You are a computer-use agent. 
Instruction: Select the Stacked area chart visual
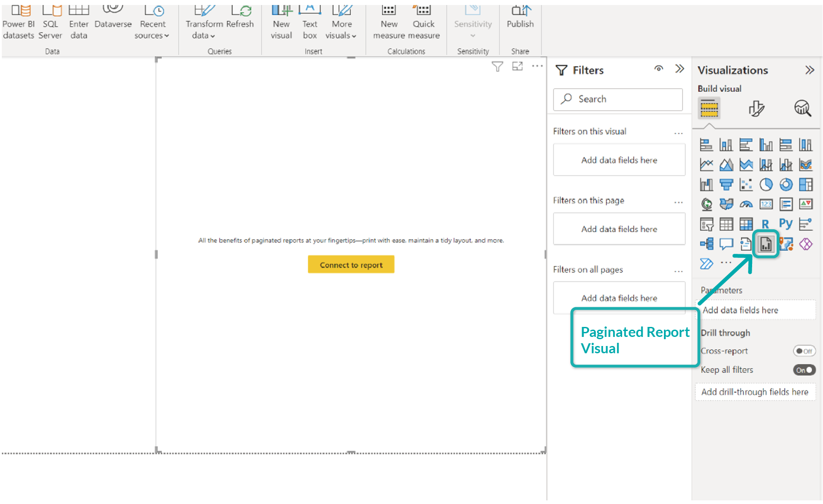746,165
